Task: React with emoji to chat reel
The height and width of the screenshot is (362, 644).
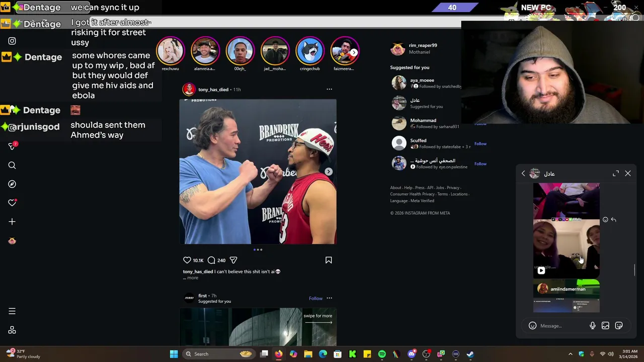Action: tap(605, 220)
